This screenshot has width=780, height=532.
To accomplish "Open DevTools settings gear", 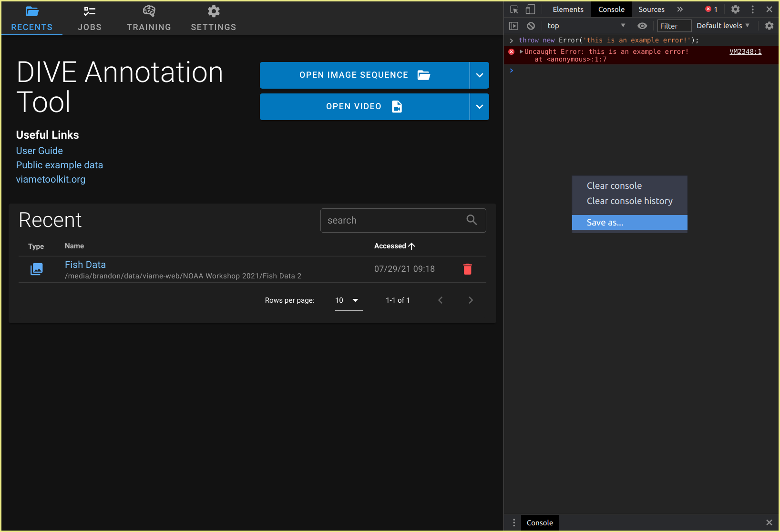I will point(736,10).
